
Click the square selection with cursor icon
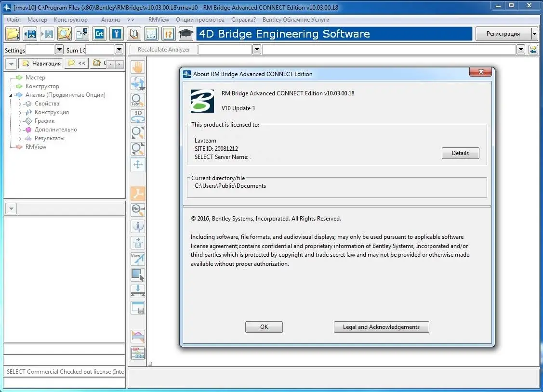pos(138,275)
